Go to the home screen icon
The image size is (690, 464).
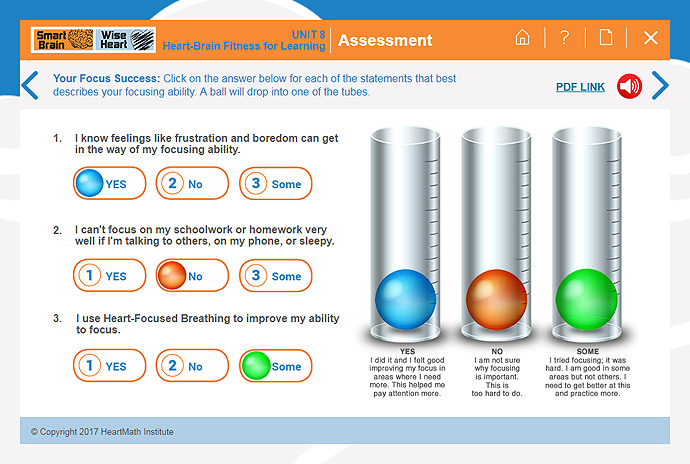click(522, 37)
